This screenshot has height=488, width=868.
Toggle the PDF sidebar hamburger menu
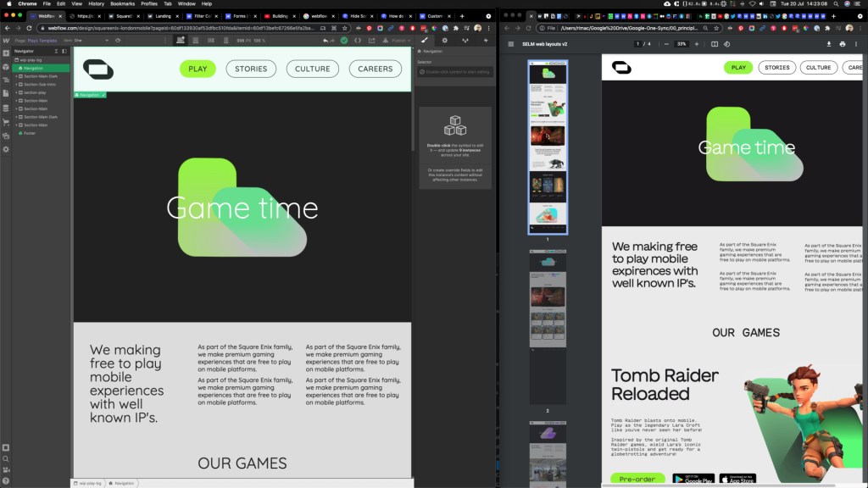510,44
